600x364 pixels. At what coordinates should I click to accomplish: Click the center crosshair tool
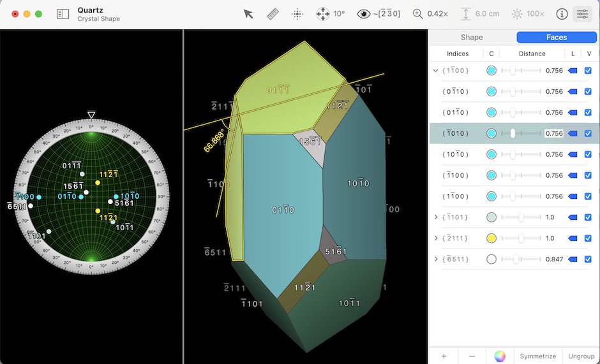coord(297,13)
